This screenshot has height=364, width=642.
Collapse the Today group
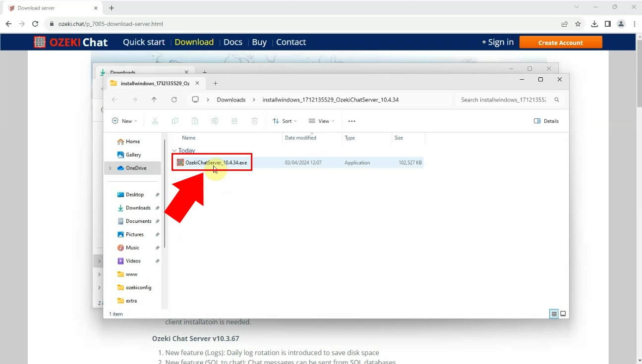175,151
